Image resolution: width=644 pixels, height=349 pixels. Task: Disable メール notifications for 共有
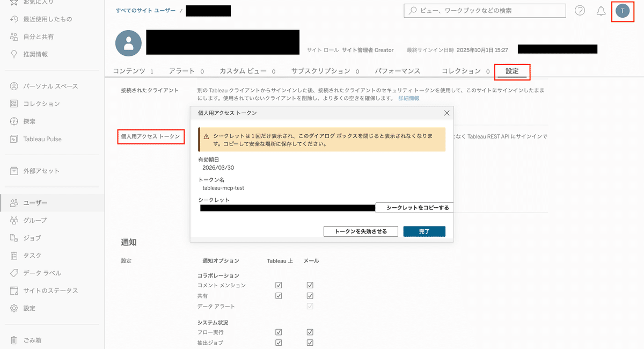click(310, 295)
